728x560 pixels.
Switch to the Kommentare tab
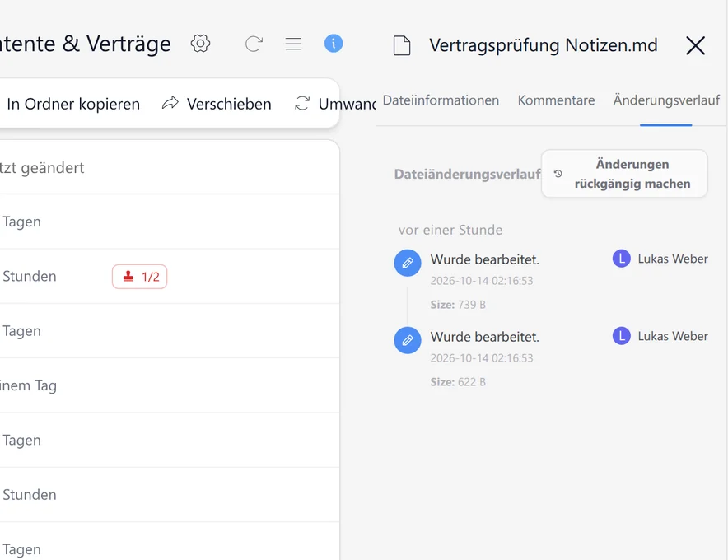pyautogui.click(x=556, y=100)
